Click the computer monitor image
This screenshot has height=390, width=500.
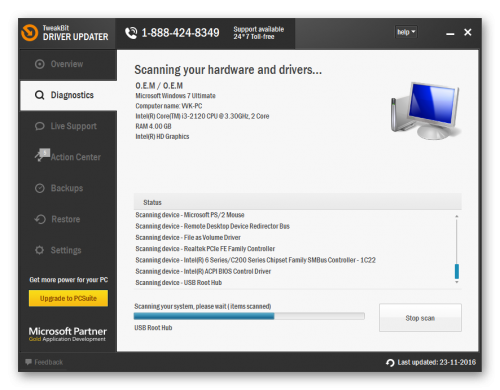[426, 111]
